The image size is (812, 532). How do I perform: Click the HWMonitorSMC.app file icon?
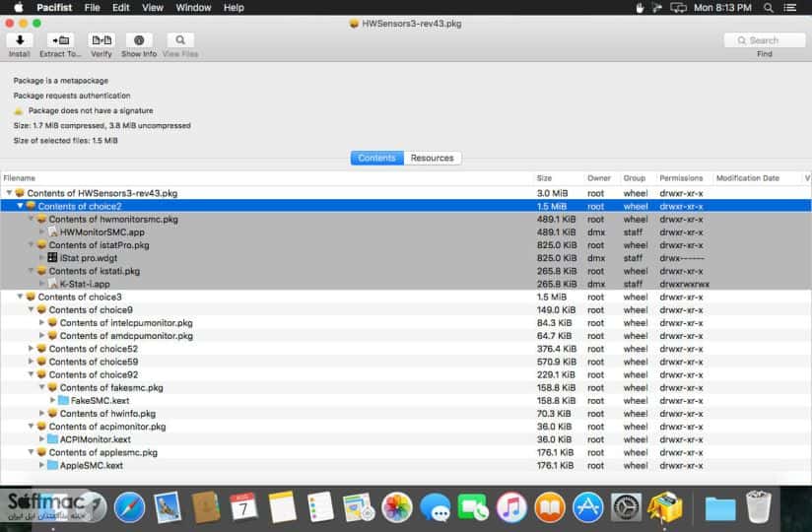tap(52, 232)
